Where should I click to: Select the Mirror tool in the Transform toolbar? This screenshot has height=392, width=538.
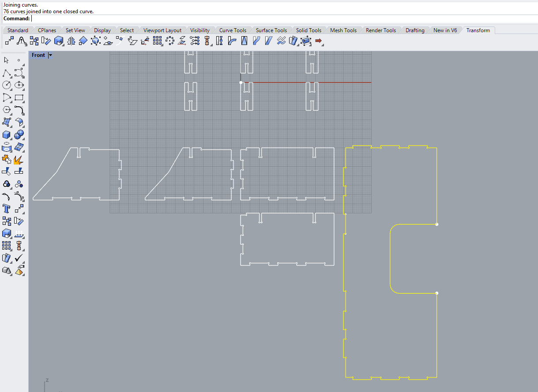(71, 41)
